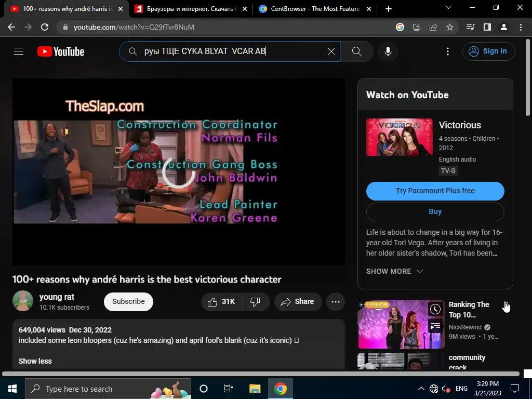Click the magnifier search submit button
Image resolution: width=532 pixels, height=399 pixels.
(x=356, y=51)
